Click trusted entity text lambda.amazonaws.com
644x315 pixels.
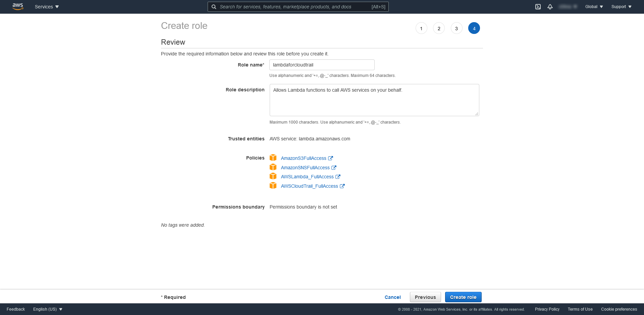(x=324, y=139)
